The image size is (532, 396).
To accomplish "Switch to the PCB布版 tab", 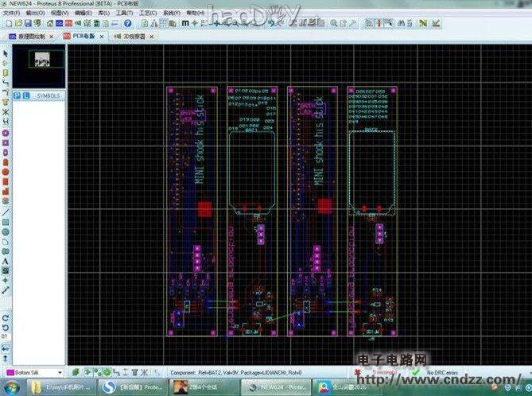I will (83, 37).
